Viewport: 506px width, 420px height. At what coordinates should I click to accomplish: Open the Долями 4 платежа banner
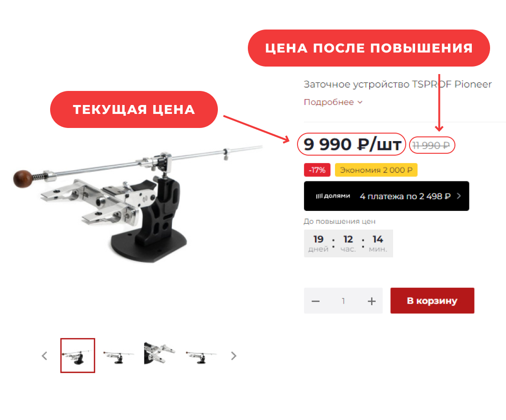(386, 196)
